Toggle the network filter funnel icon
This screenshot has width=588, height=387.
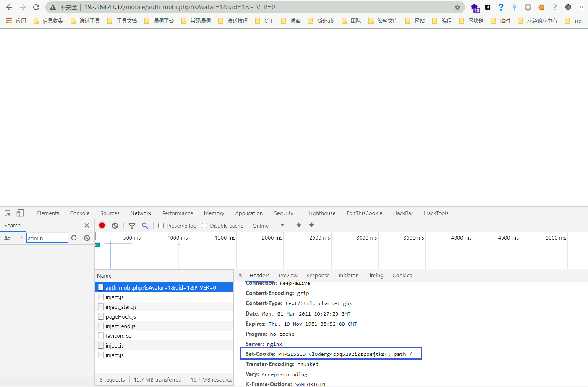coord(132,226)
